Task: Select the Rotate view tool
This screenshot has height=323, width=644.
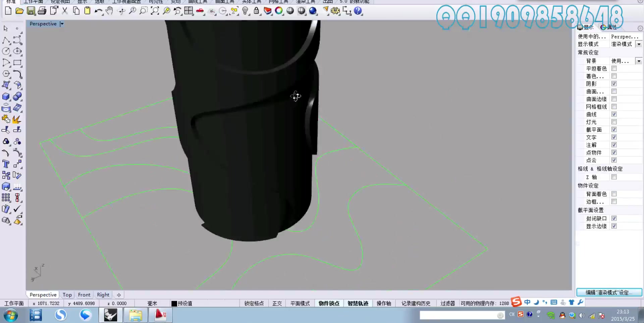Action: (121, 11)
